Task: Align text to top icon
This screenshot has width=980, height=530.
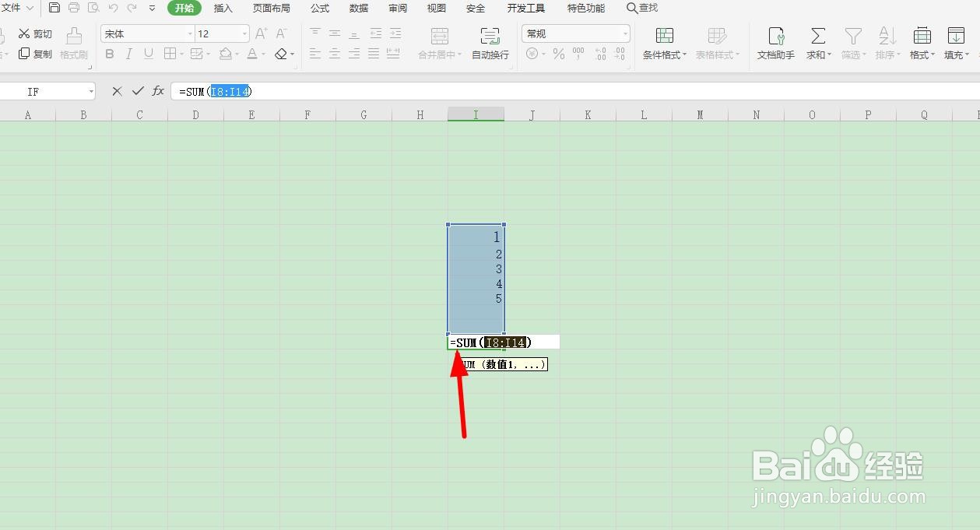Action: point(315,33)
